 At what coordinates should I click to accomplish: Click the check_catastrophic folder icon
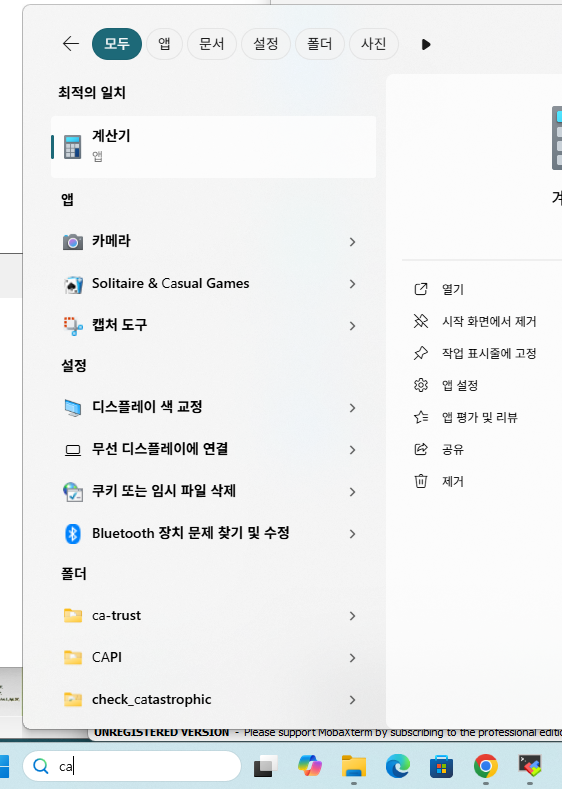73,699
